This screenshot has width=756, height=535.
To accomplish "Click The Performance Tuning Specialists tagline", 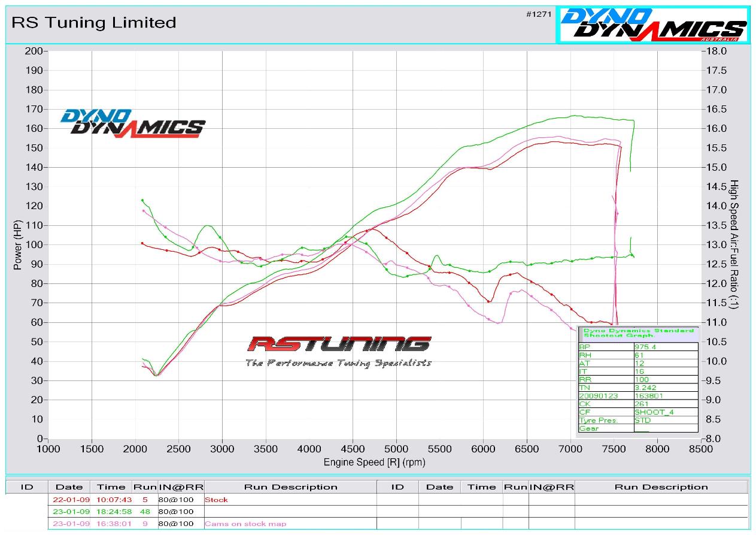I will point(338,363).
